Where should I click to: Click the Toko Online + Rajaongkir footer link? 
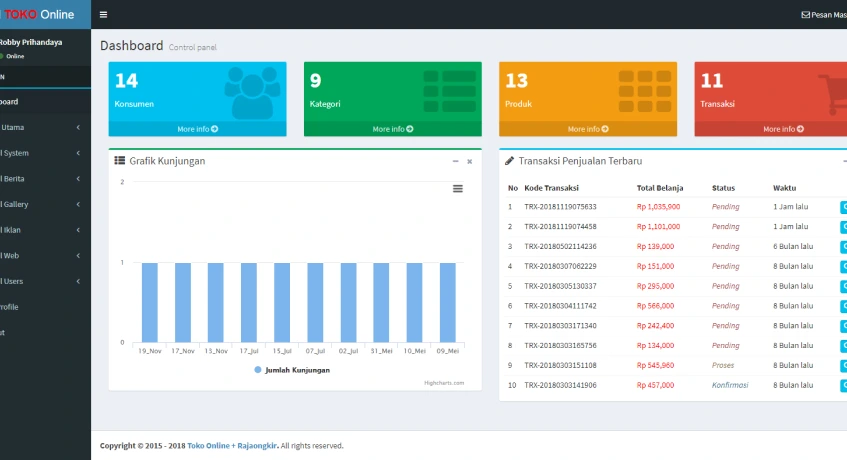click(x=232, y=446)
